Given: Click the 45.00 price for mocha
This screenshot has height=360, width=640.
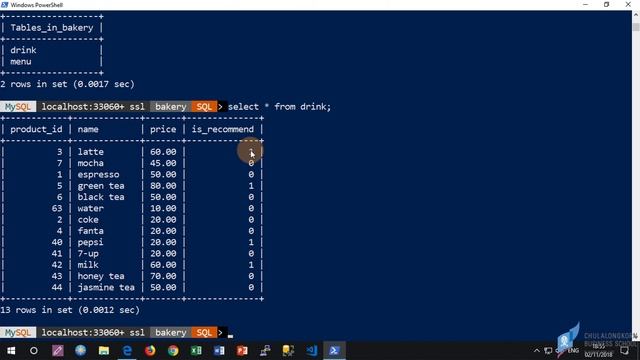Looking at the screenshot, I should point(163,163).
